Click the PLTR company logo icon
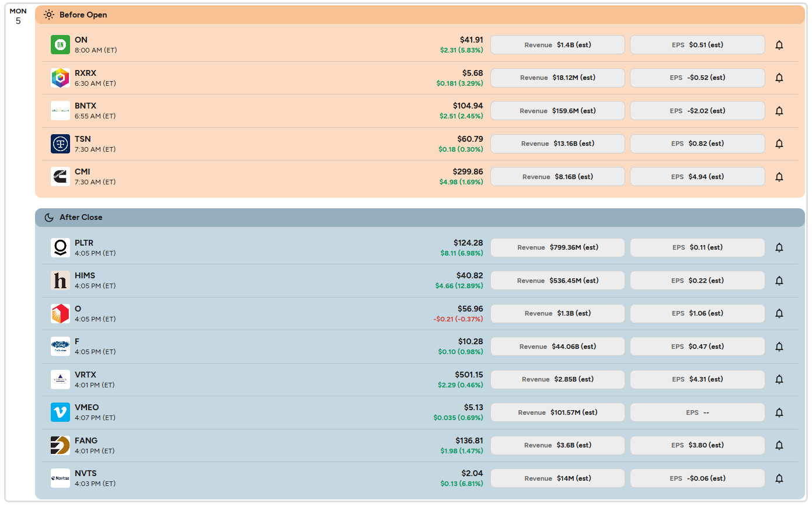Image resolution: width=812 pixels, height=507 pixels. pyautogui.click(x=60, y=247)
